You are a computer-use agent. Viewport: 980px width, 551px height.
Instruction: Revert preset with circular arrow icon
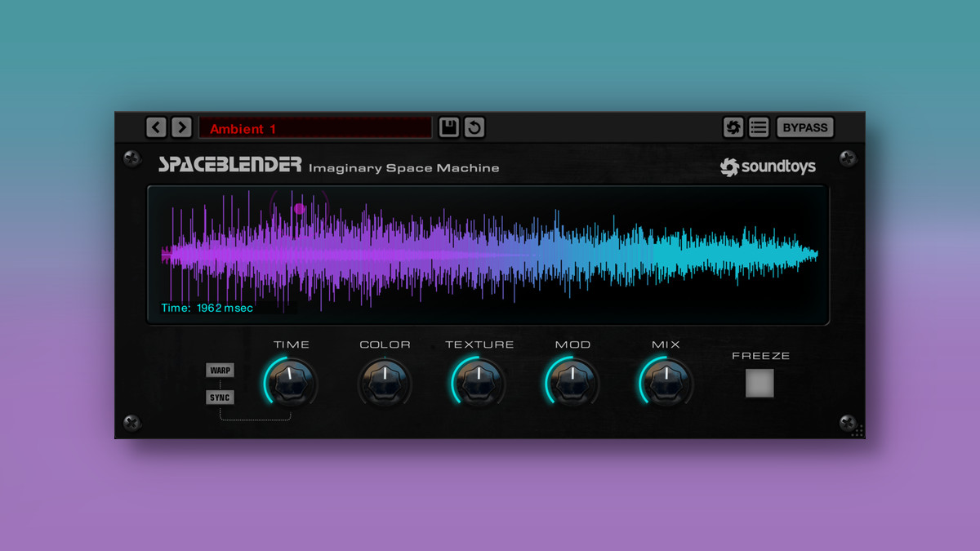pos(474,127)
